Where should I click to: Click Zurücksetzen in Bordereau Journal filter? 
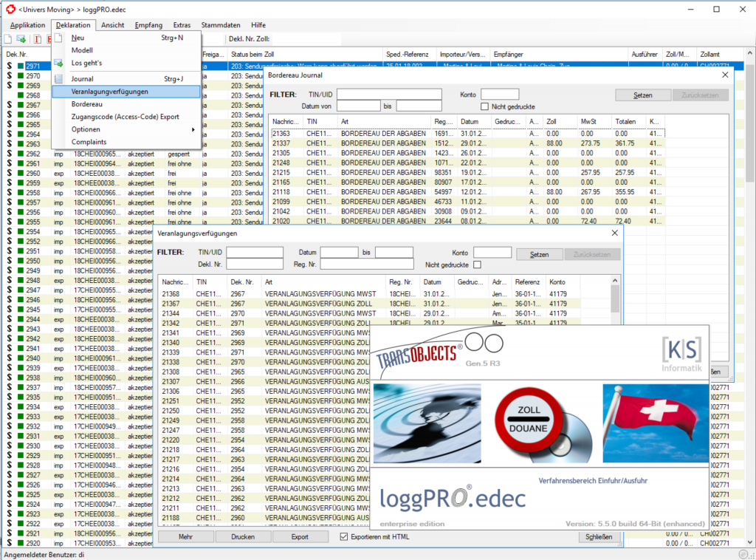pyautogui.click(x=700, y=95)
